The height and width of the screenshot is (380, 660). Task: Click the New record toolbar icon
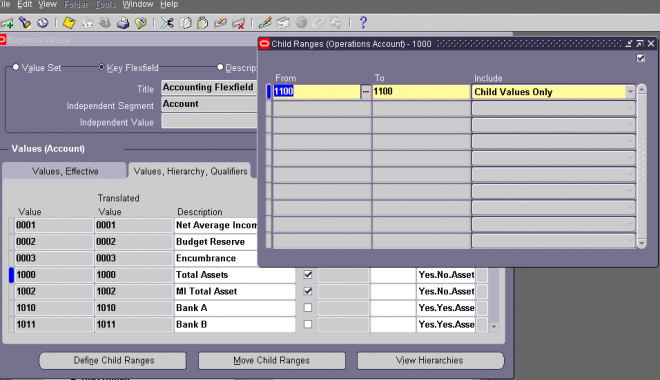(7, 23)
